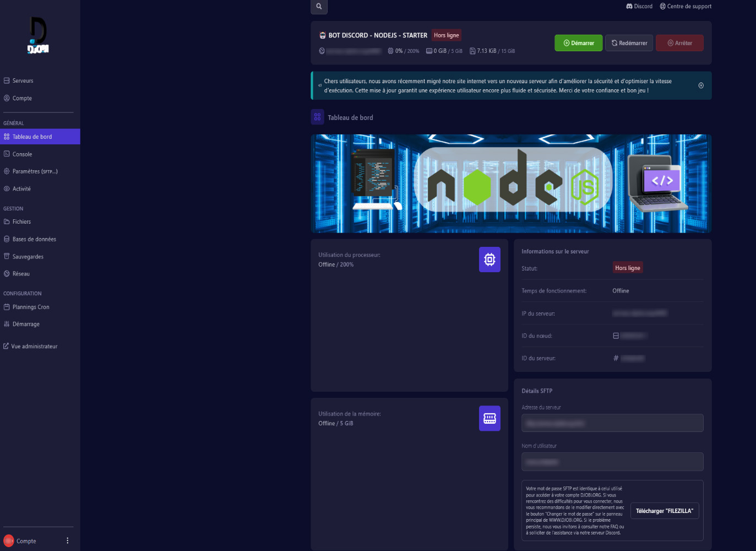Open the Discord link
This screenshot has width=756, height=551.
click(x=639, y=7)
